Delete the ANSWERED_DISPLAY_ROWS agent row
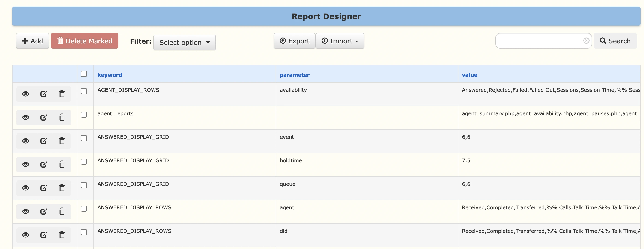 62,211
